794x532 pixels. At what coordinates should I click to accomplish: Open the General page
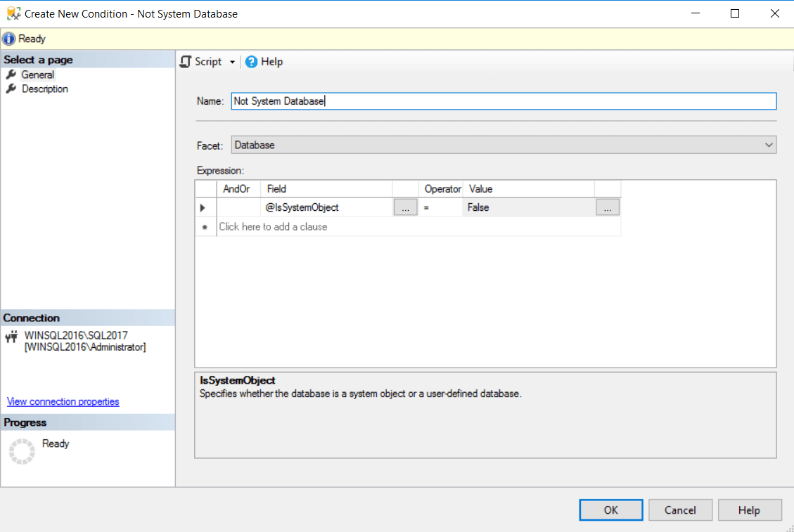pyautogui.click(x=37, y=74)
